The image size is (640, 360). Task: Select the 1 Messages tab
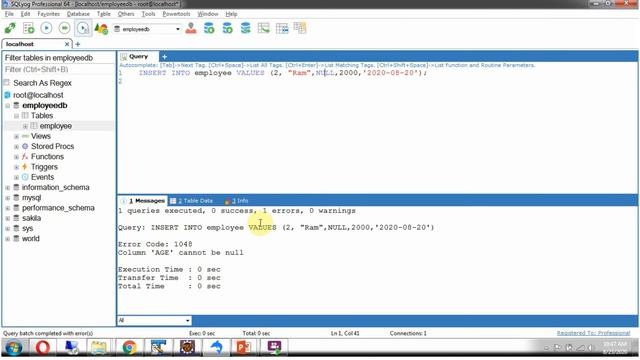[143, 201]
